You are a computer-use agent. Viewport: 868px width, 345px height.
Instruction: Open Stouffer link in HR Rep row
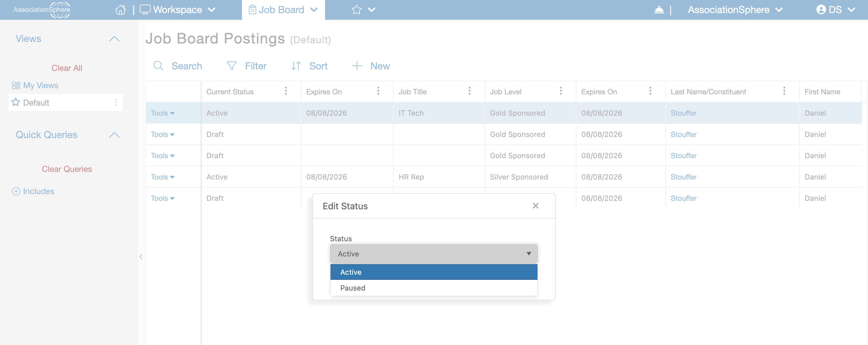tap(683, 177)
